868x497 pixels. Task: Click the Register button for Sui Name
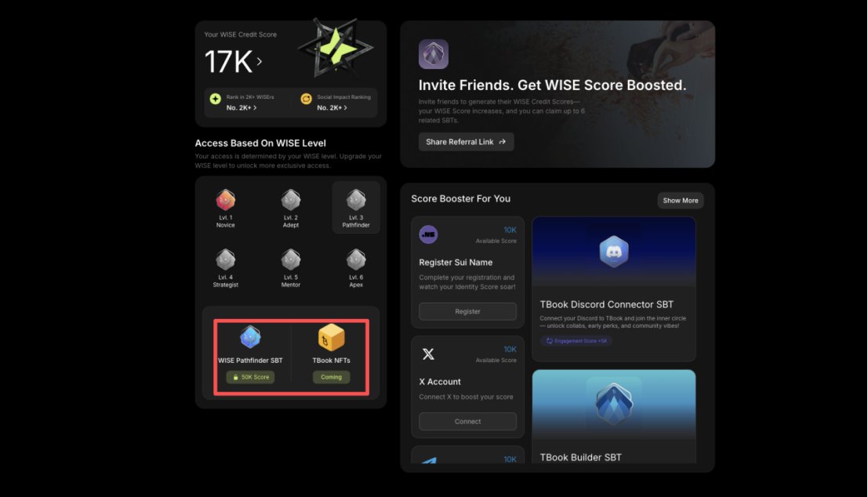pos(468,311)
